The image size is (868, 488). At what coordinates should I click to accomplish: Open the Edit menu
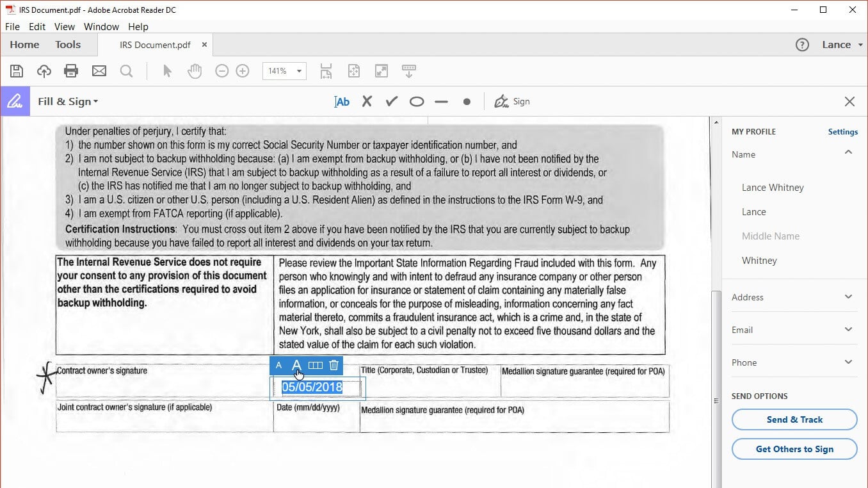pos(37,27)
